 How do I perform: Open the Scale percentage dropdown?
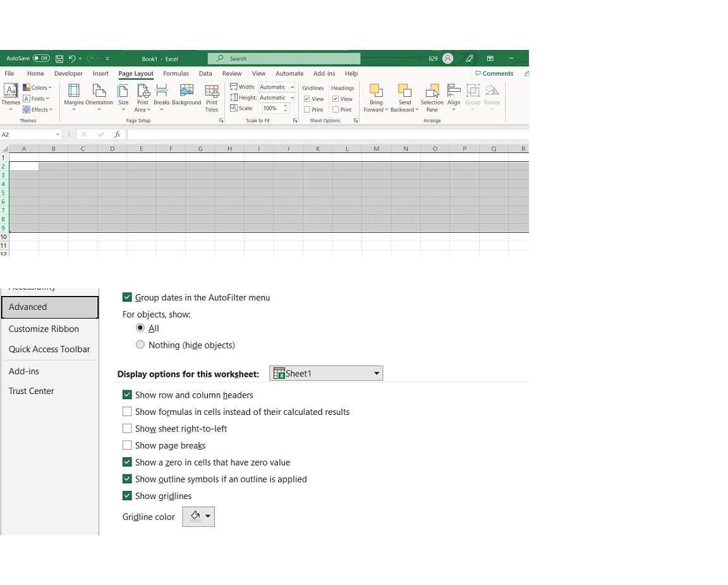pyautogui.click(x=286, y=108)
